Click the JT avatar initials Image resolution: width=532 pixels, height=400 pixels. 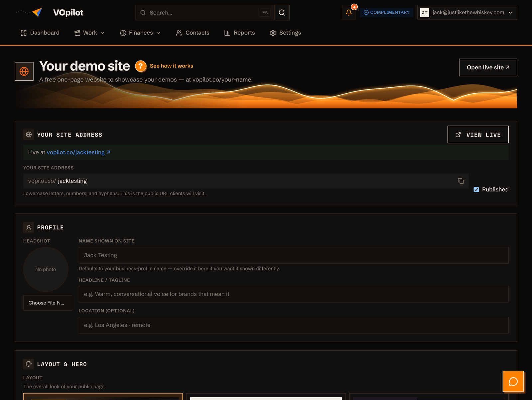[x=425, y=13]
